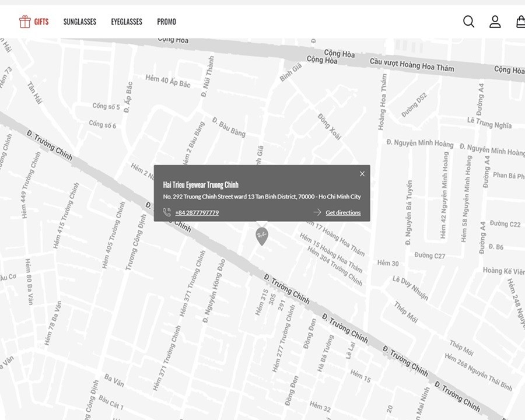525x420 pixels.
Task: Click the Get directions link
Action: (343, 213)
